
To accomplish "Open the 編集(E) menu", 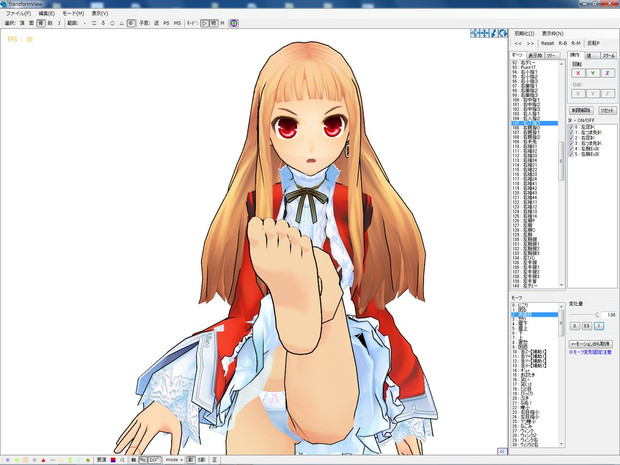I will 46,13.
